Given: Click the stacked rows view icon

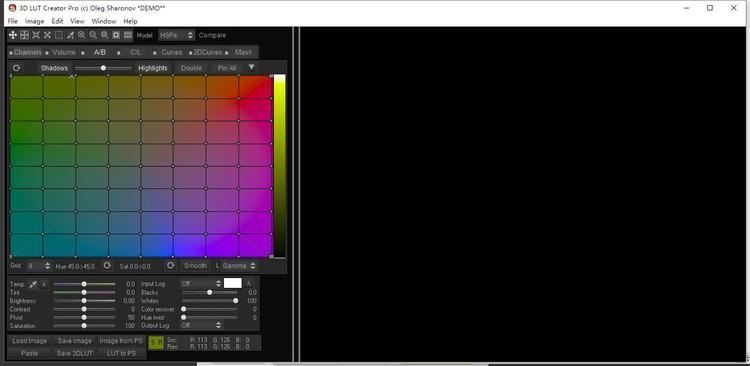Looking at the screenshot, I should tap(128, 35).
